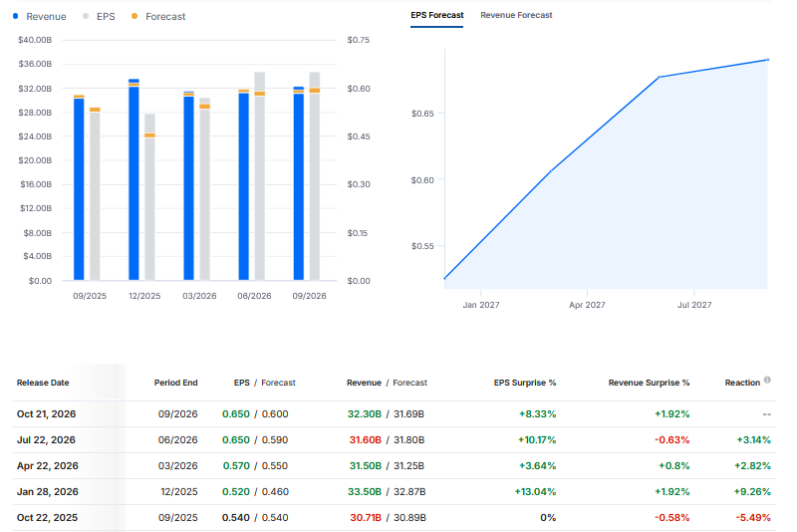Screen dimensions: 797x532
Task: Click the 0.570 EPS value
Action: click(x=236, y=466)
